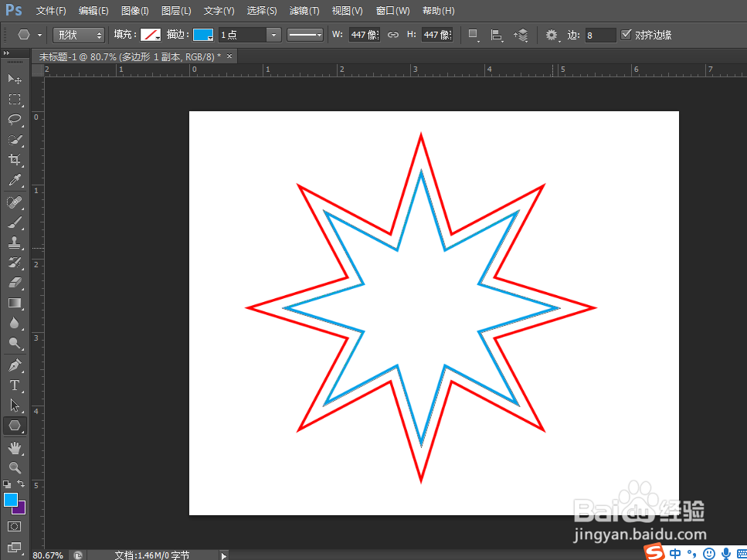Set the purple background color swatch
This screenshot has height=560, width=747.
coord(21,510)
